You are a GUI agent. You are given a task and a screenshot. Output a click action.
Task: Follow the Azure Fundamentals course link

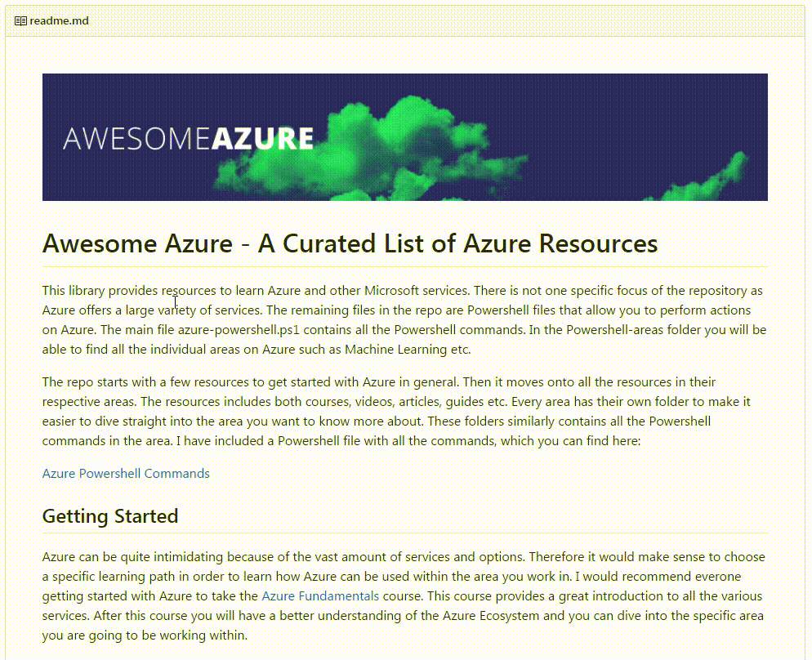click(x=320, y=596)
